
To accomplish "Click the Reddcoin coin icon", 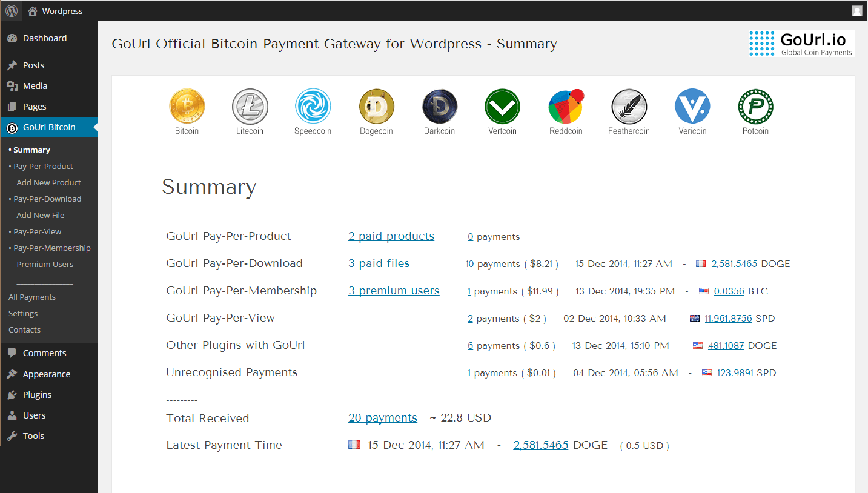I will (x=566, y=107).
